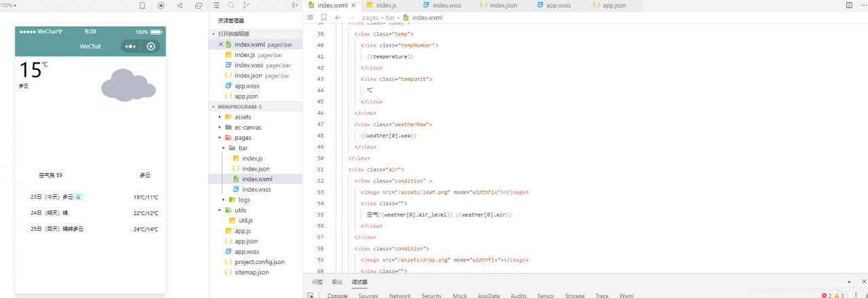Switch to the app.wxss editor tab

click(x=558, y=5)
